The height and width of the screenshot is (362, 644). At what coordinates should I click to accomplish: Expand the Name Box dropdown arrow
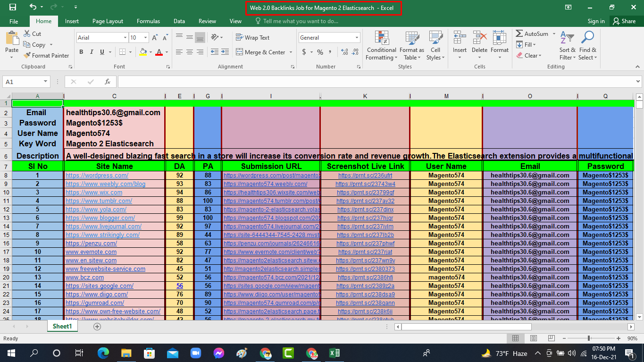tap(45, 82)
